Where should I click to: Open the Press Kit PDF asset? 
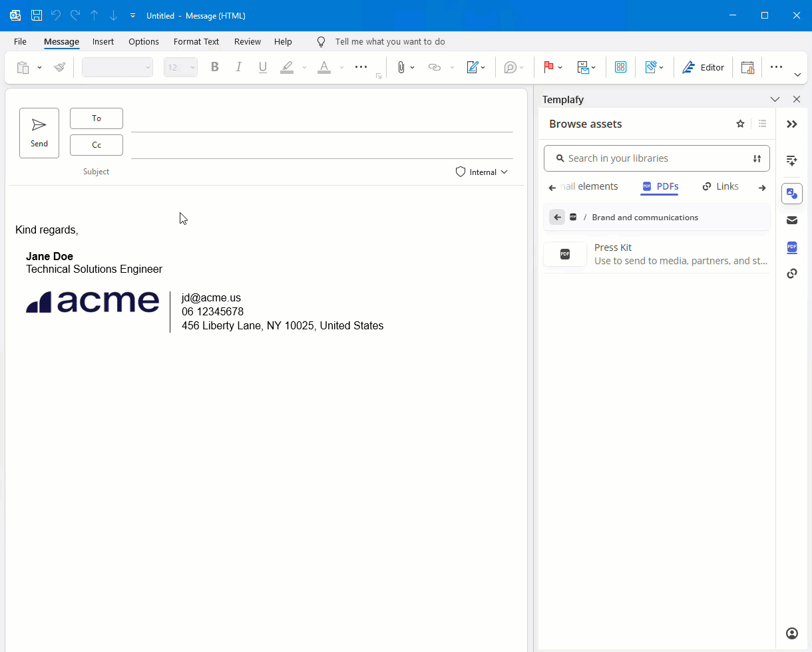656,254
